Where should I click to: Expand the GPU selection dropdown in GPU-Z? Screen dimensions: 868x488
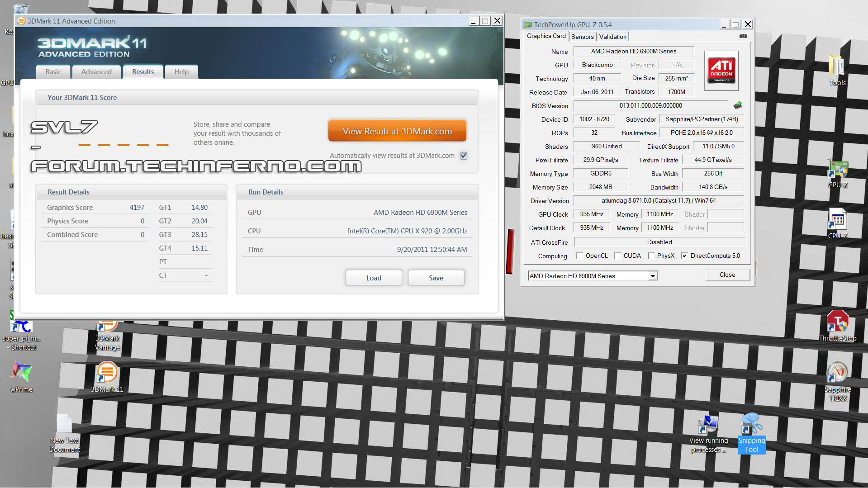click(653, 276)
